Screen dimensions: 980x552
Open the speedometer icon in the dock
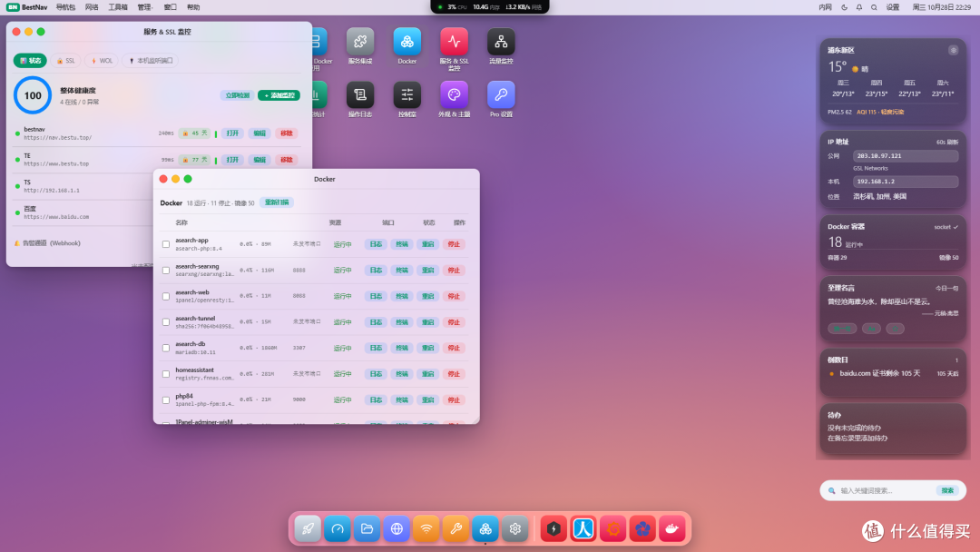pos(338,529)
